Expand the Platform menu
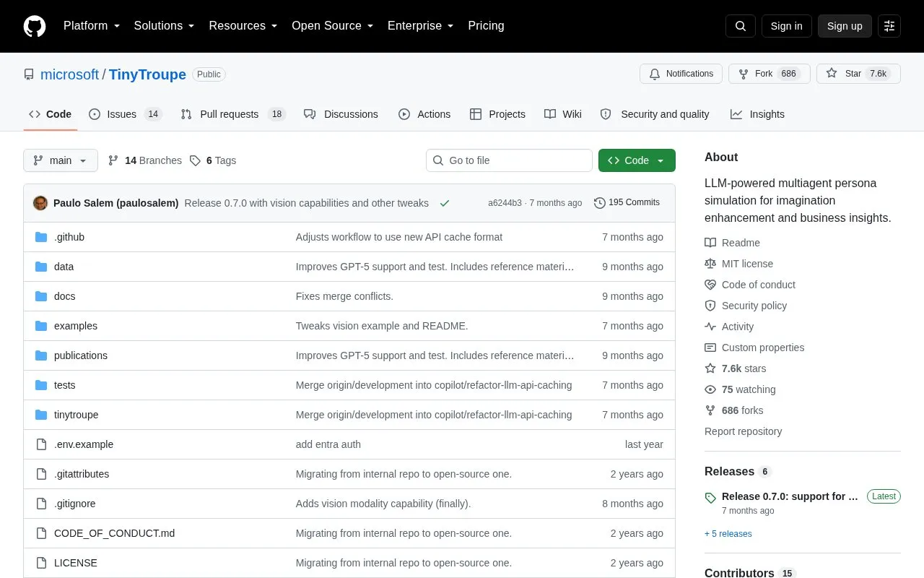This screenshot has height=578, width=924. (x=92, y=26)
